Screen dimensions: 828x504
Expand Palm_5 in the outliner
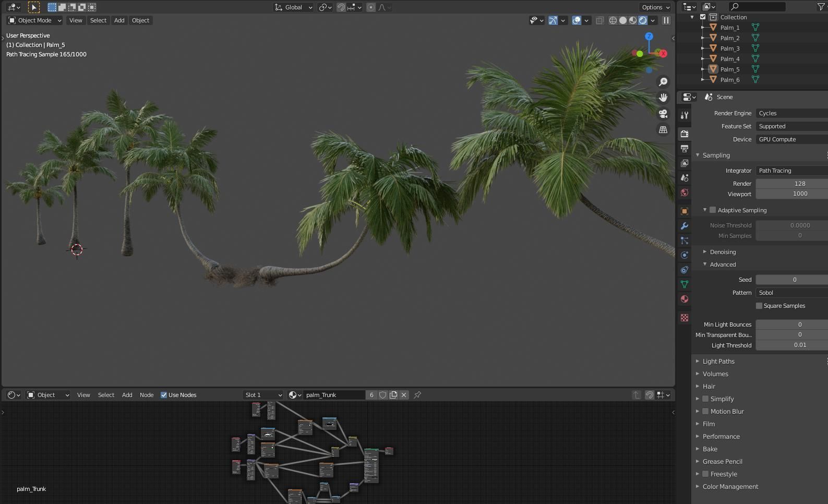click(703, 69)
